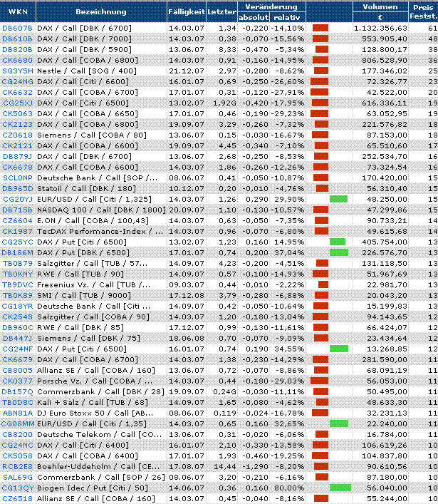Open the CG20YJ EUR/USD warrant link

18,200
